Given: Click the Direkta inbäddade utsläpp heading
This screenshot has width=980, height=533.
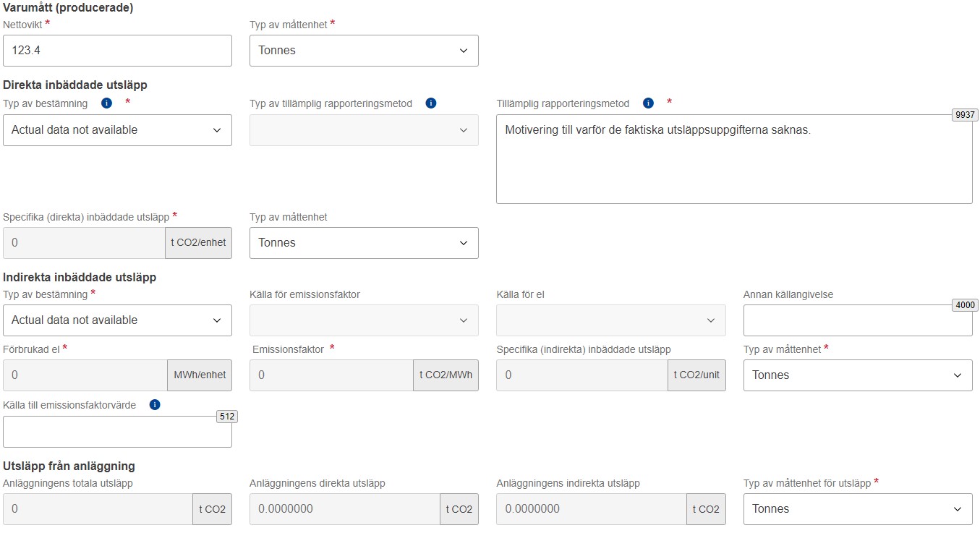Looking at the screenshot, I should point(75,85).
